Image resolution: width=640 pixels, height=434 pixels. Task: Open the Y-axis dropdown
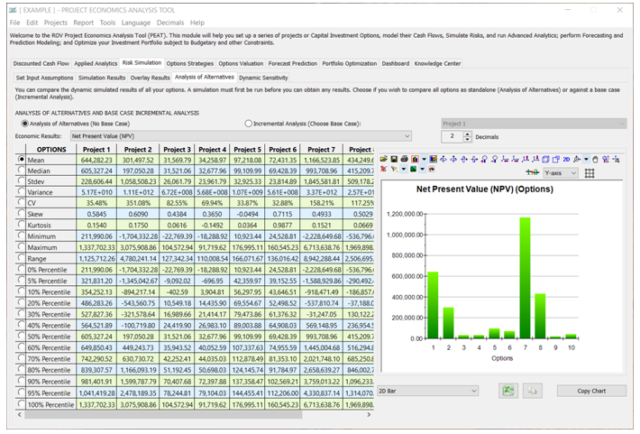click(x=560, y=173)
